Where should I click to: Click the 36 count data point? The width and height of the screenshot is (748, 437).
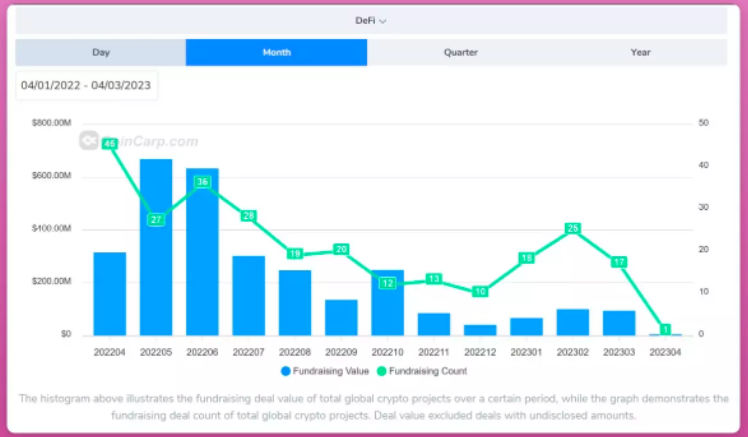(x=202, y=182)
